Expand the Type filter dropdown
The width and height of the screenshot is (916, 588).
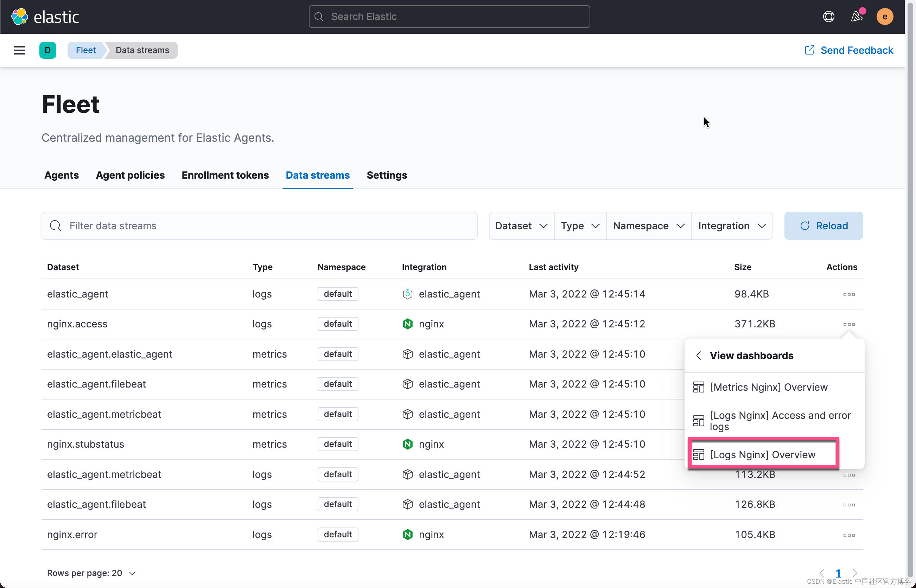point(580,226)
